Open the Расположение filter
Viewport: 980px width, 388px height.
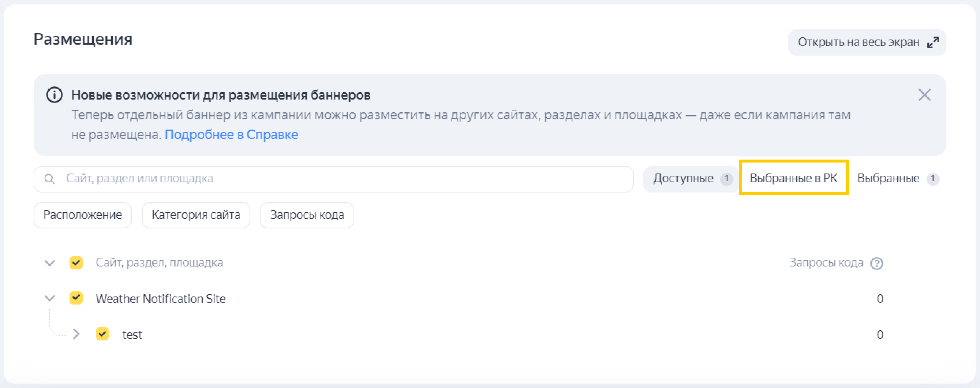83,215
